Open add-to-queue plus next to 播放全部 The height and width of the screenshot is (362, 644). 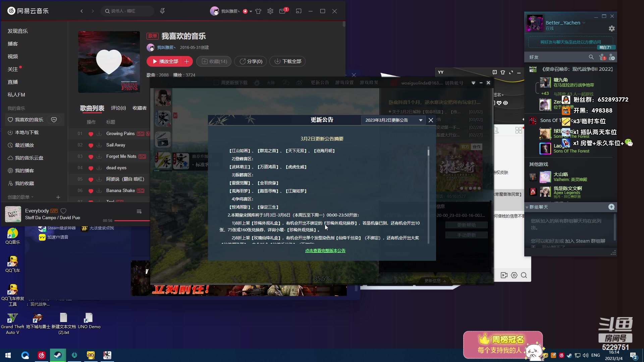click(187, 61)
